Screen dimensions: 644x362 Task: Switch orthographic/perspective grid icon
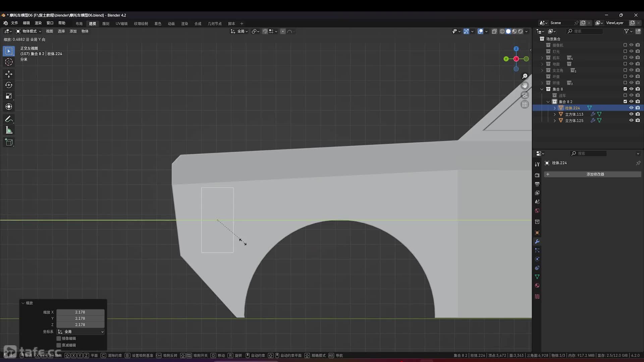click(525, 105)
